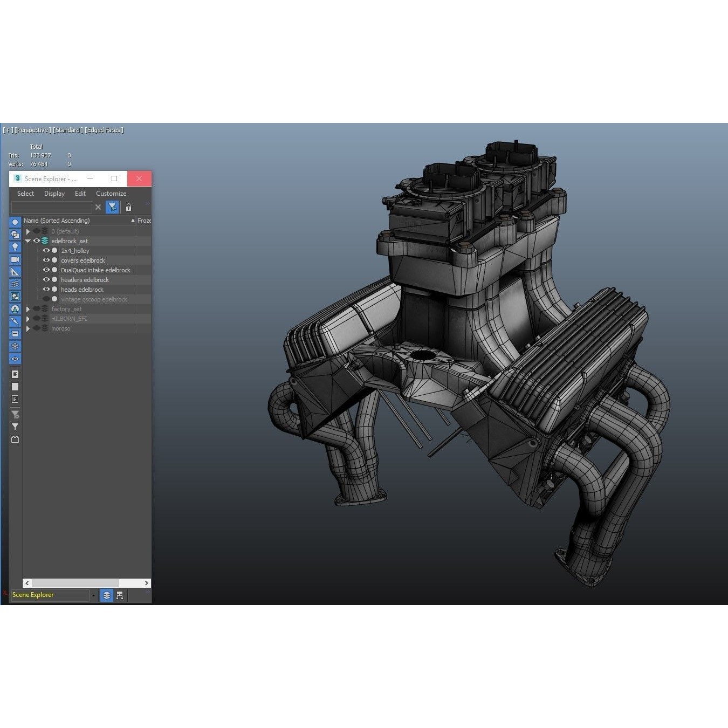Expand the factory_set group
This screenshot has height=728, width=728.
28,308
